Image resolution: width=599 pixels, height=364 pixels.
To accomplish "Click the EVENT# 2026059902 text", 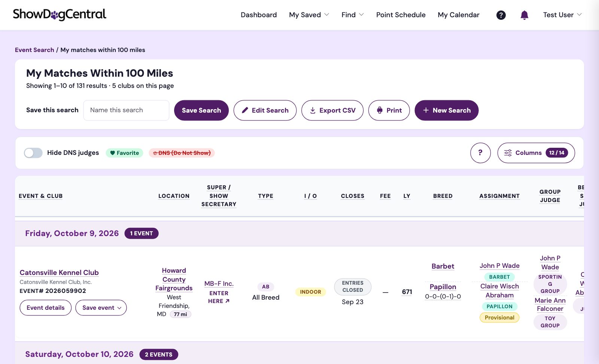I will pyautogui.click(x=53, y=291).
